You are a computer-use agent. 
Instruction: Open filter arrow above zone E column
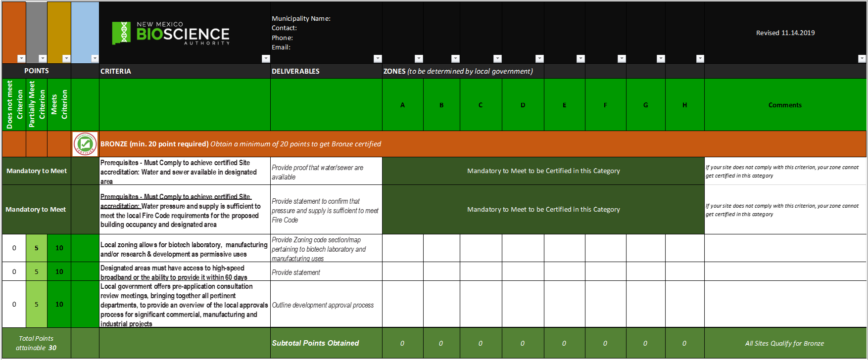point(581,58)
